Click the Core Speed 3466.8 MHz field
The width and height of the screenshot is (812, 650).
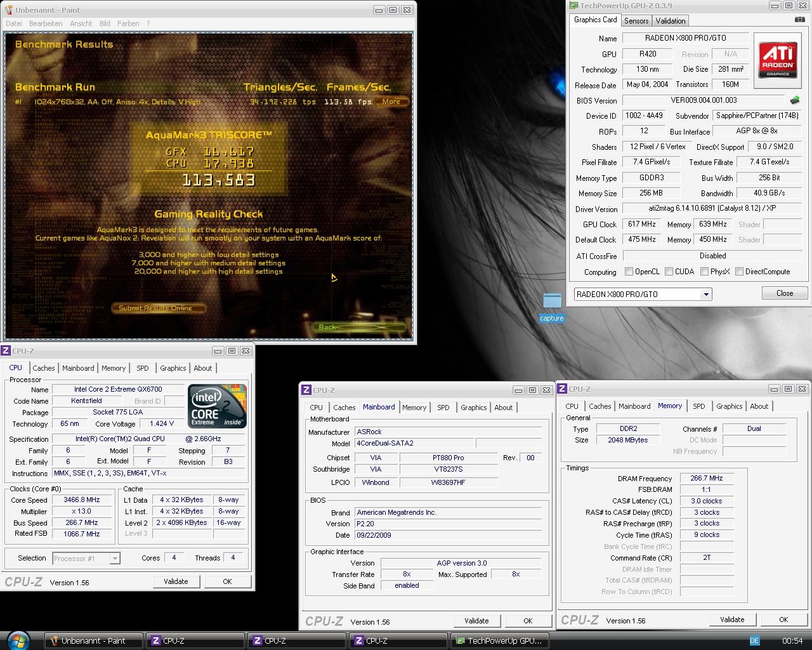pos(81,500)
